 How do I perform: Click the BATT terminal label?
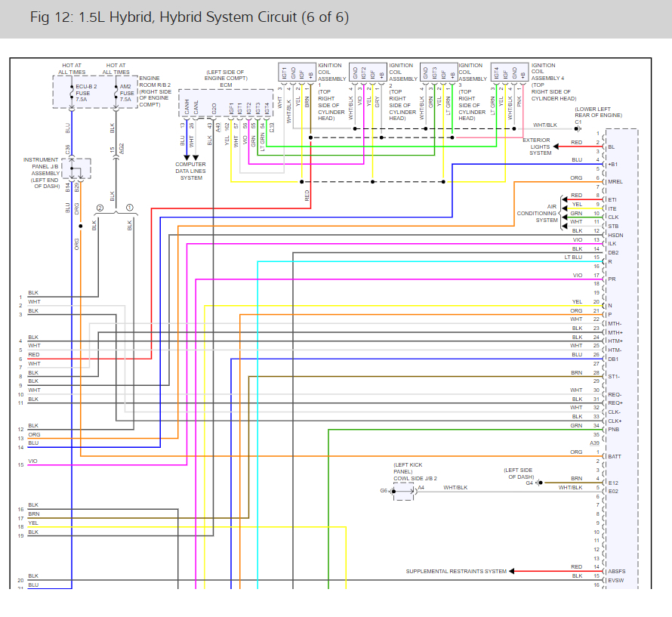point(615,456)
